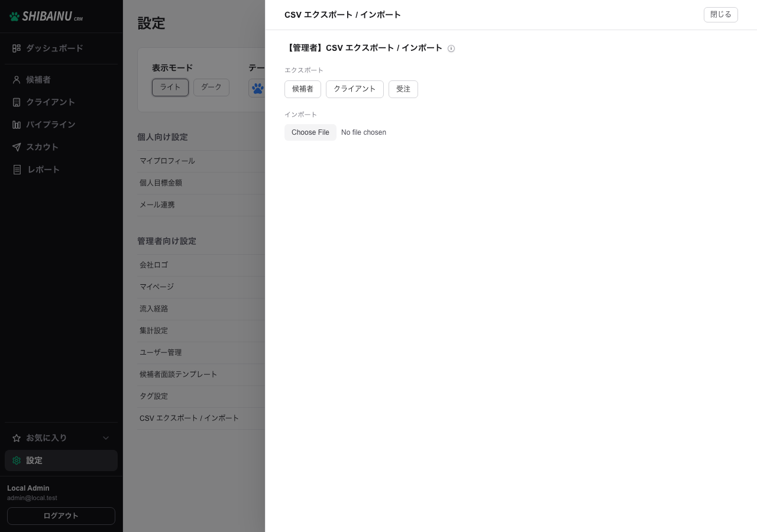Click the paper plane scout icon
This screenshot has width=757, height=532.
point(17,147)
